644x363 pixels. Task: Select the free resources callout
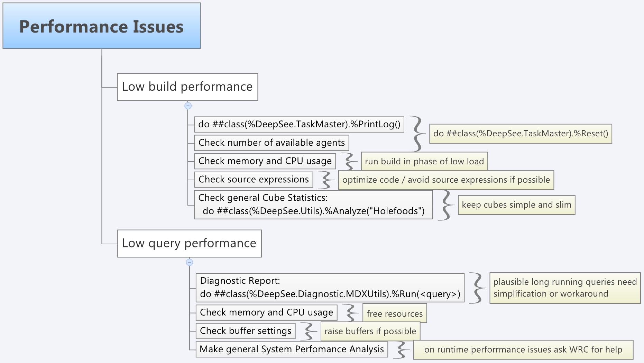click(x=395, y=314)
